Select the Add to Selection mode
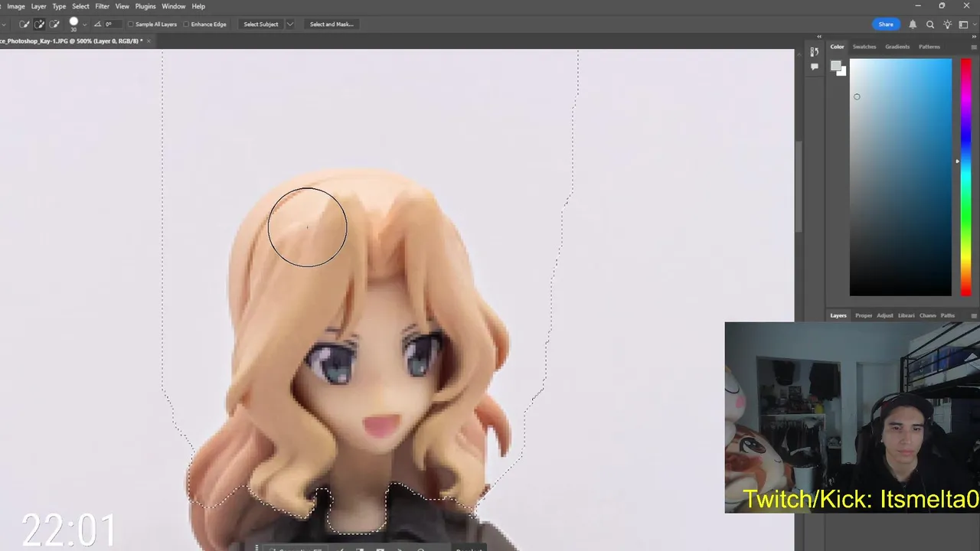This screenshot has width=980, height=551. click(x=39, y=24)
